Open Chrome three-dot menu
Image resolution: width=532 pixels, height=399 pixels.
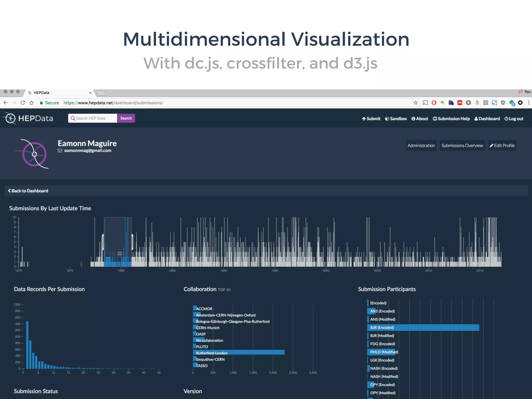tap(529, 103)
